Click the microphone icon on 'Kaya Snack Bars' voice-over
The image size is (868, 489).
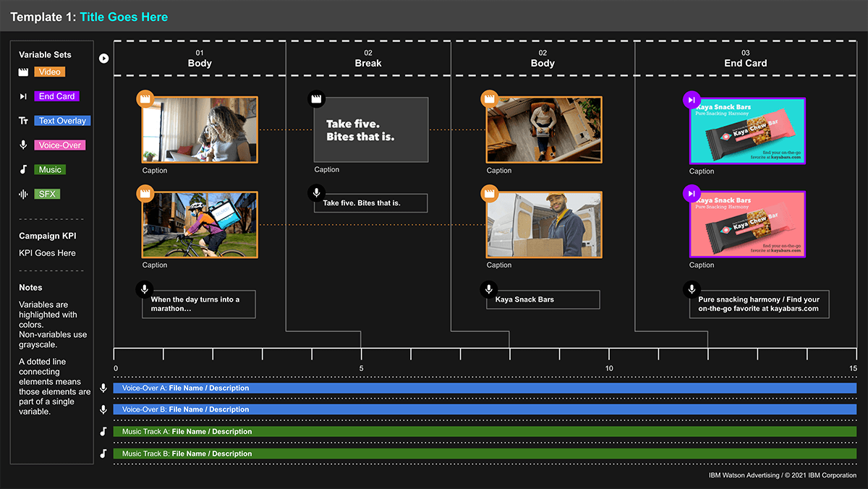(x=489, y=291)
